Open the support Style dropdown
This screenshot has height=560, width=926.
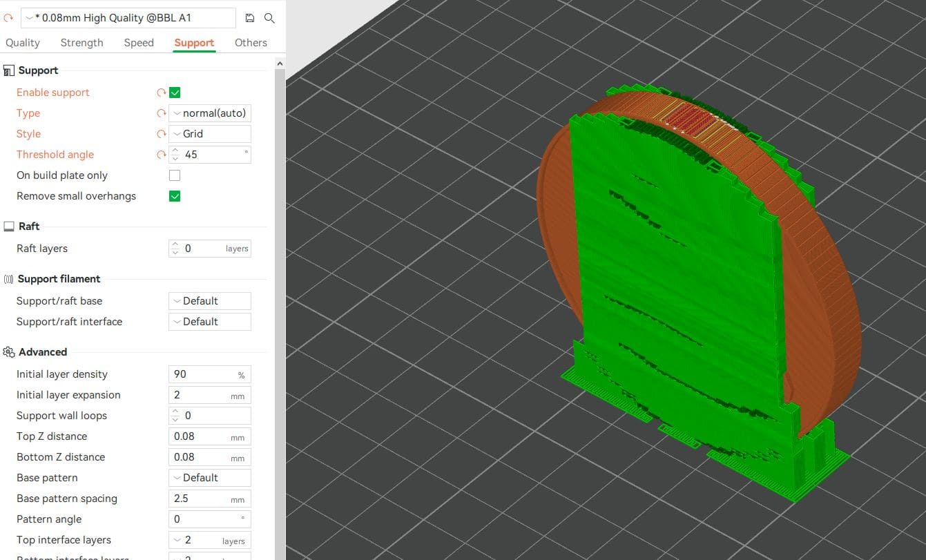(210, 134)
